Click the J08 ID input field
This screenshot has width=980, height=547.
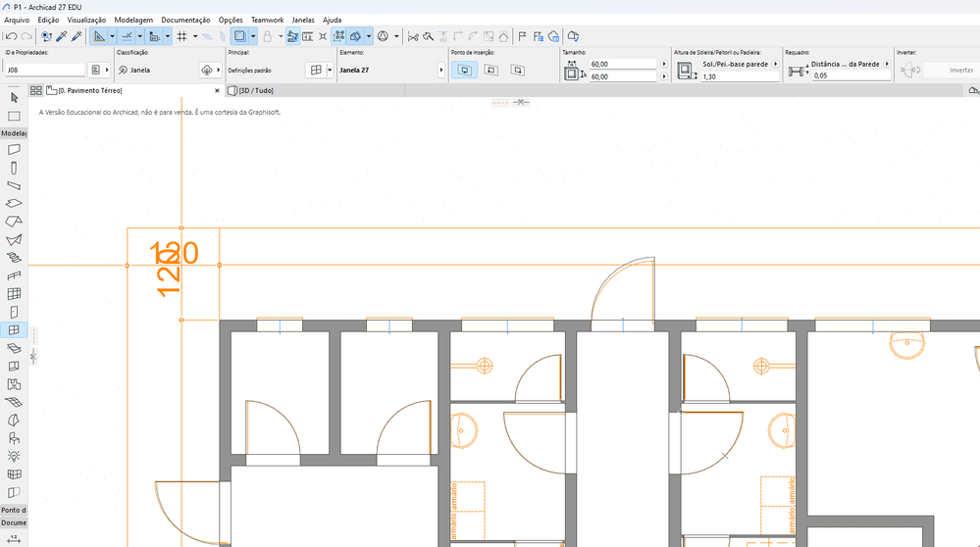click(x=44, y=71)
